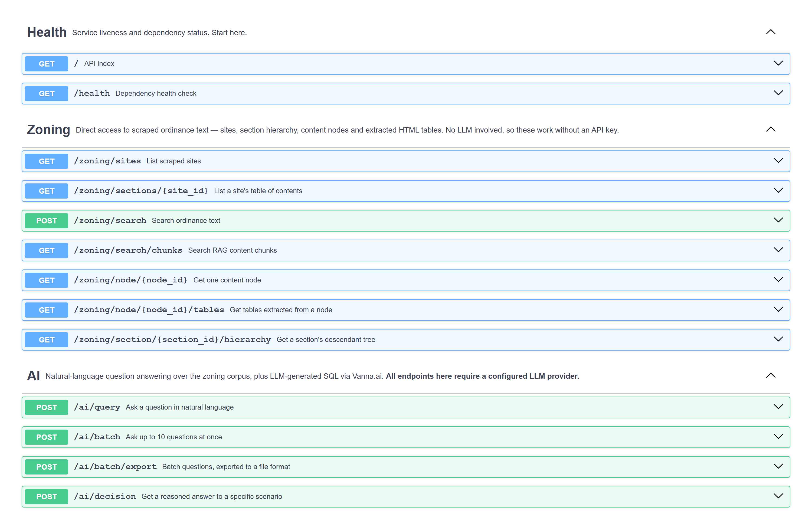Click GET badge of /zoning/sites
The image size is (812, 514).
tap(47, 161)
